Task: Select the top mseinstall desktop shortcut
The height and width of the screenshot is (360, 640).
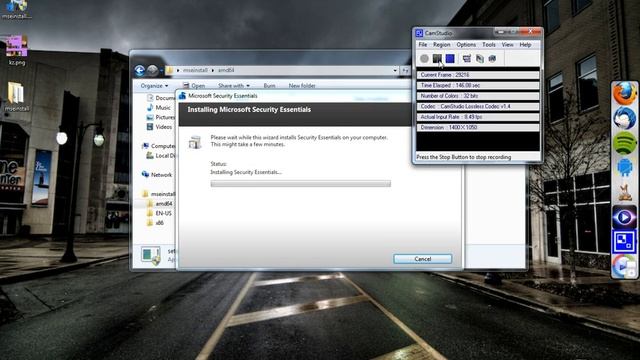Action: pos(17,9)
